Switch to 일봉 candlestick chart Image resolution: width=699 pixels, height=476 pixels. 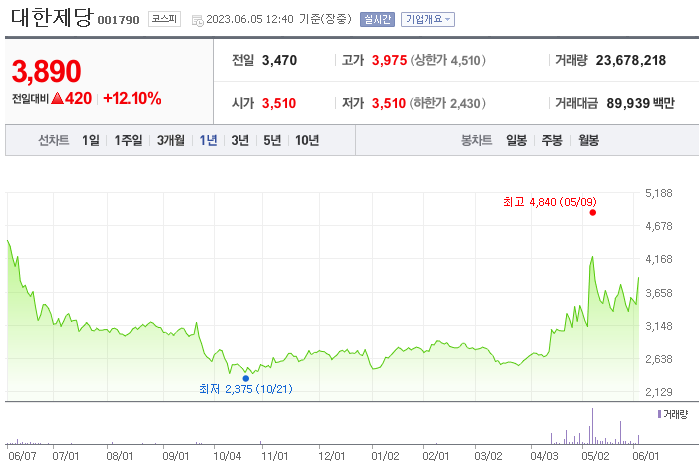pos(517,140)
